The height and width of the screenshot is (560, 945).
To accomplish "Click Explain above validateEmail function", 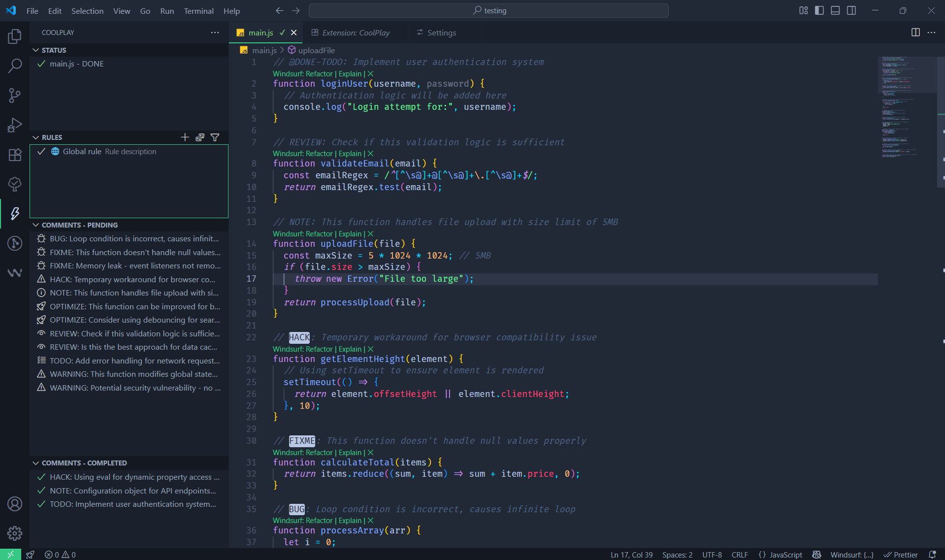I will (350, 154).
